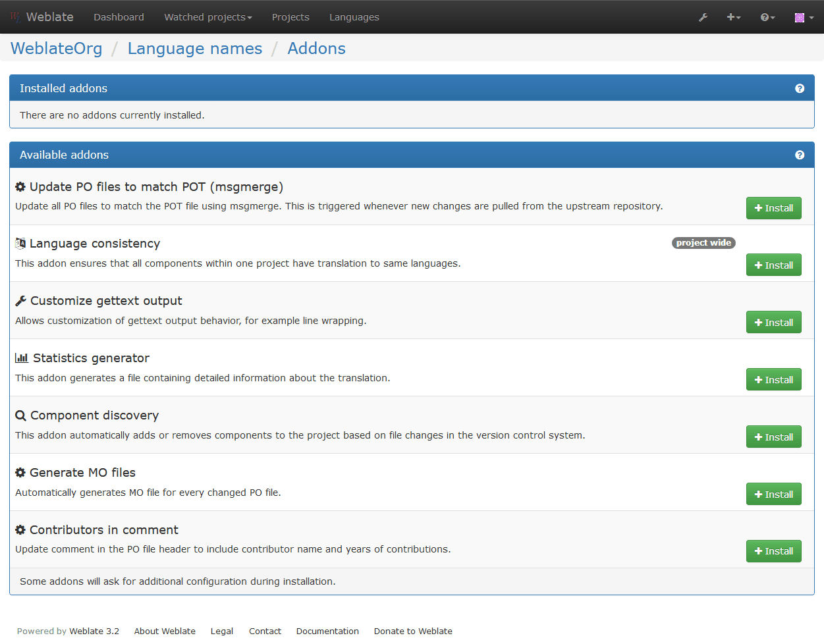This screenshot has height=644, width=824.
Task: Install the Contributors in comment addon
Action: pyautogui.click(x=774, y=551)
